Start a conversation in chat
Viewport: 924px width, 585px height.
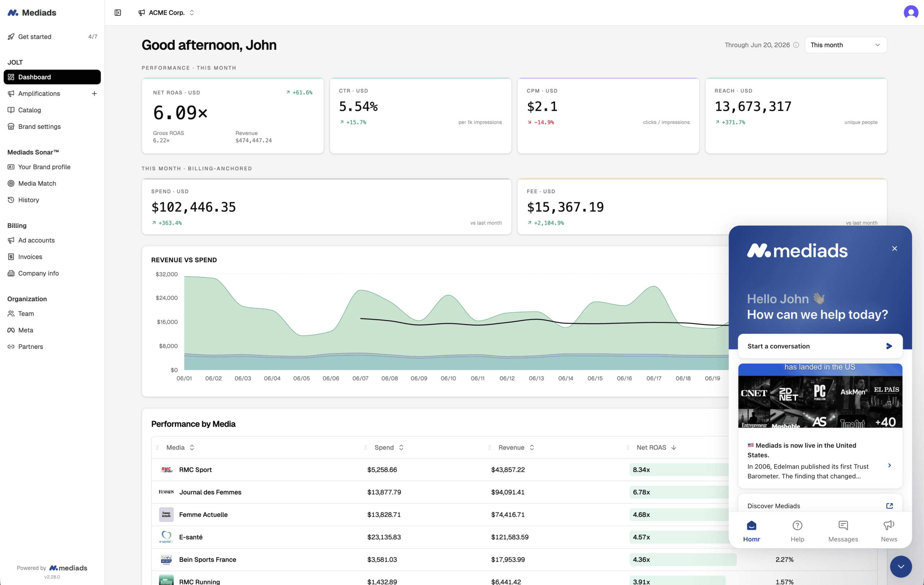tap(820, 346)
